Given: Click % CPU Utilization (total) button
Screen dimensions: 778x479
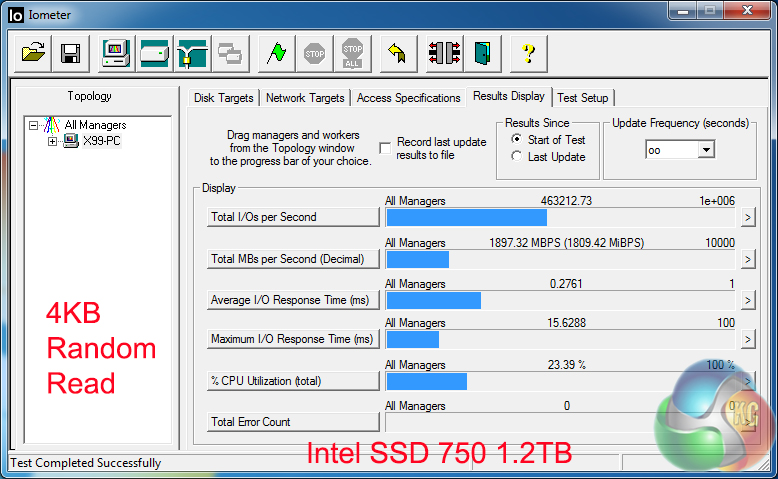Looking at the screenshot, I should (x=293, y=381).
